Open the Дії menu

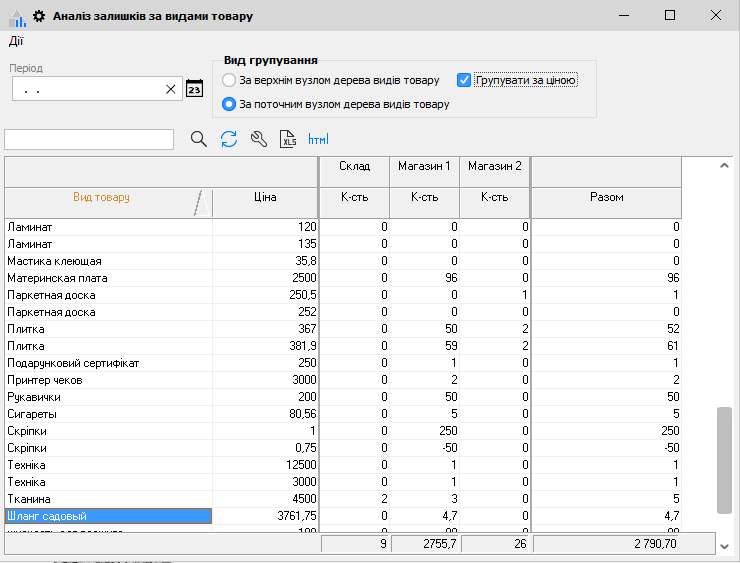(x=16, y=41)
